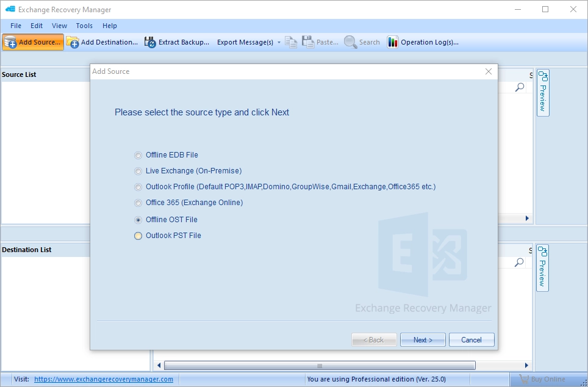This screenshot has width=588, height=387.
Task: Open the View menu
Action: pyautogui.click(x=59, y=26)
